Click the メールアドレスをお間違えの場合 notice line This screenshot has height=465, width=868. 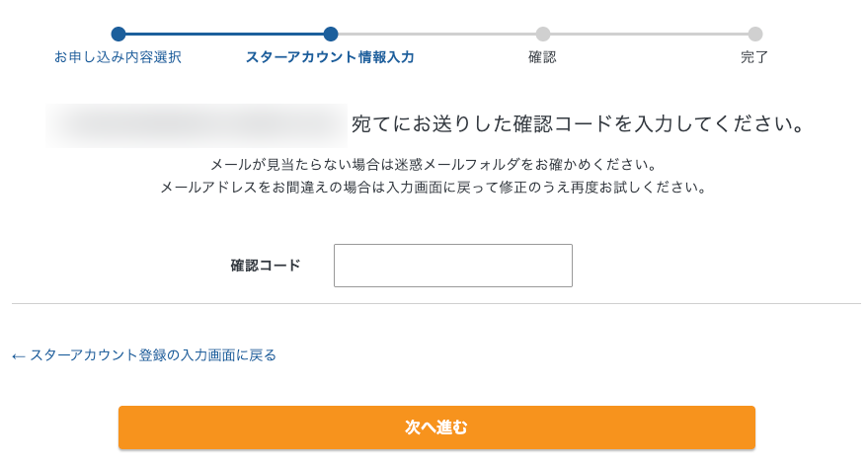tap(434, 187)
